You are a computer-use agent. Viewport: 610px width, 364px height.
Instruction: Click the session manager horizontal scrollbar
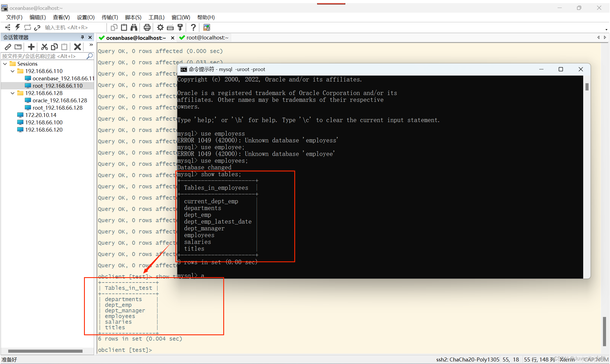[45, 351]
